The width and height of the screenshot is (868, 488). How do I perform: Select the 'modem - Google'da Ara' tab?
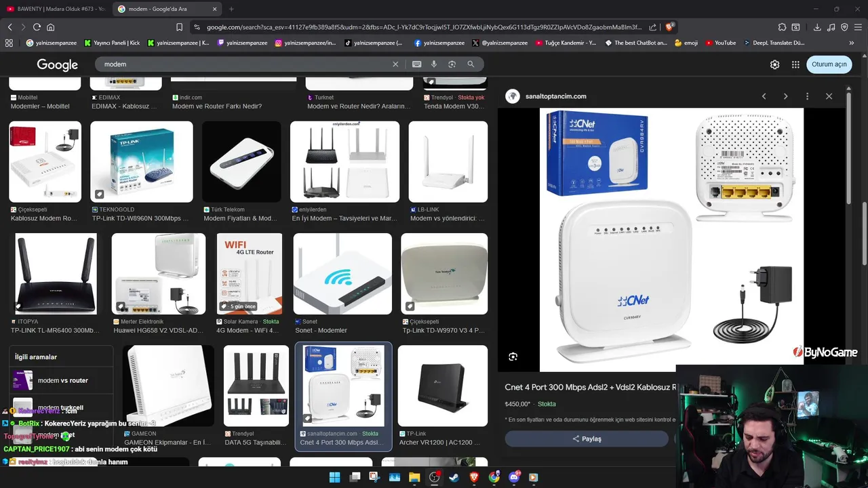point(167,9)
